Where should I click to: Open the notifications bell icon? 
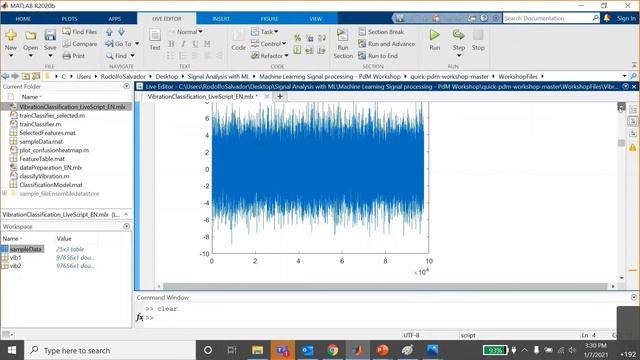click(x=607, y=18)
